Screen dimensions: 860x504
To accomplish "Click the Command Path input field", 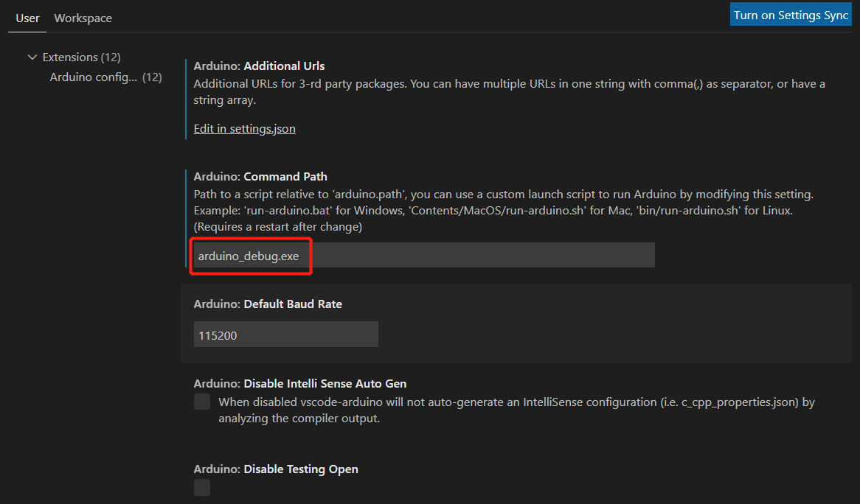I will 424,255.
